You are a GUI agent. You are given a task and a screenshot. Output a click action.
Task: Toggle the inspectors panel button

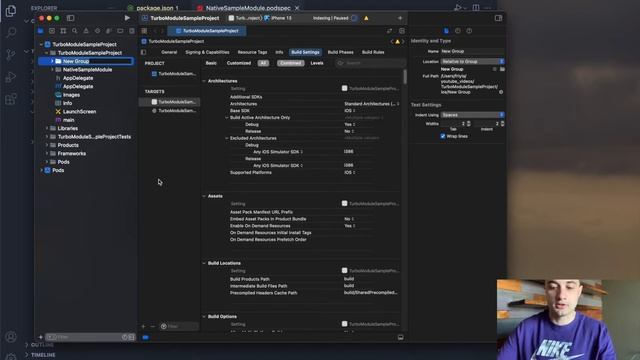498,18
